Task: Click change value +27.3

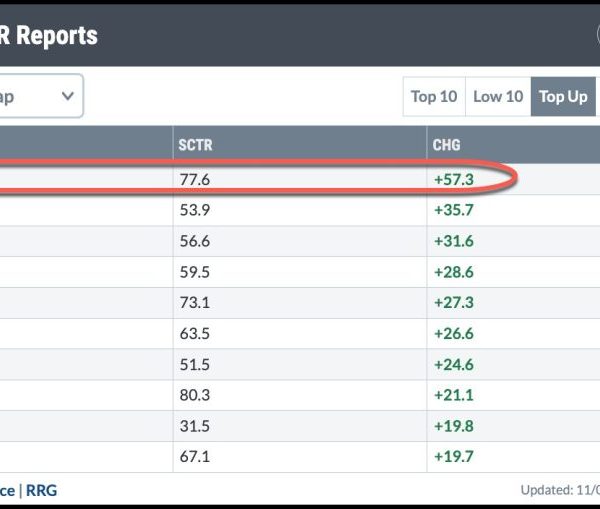Action: tap(454, 303)
